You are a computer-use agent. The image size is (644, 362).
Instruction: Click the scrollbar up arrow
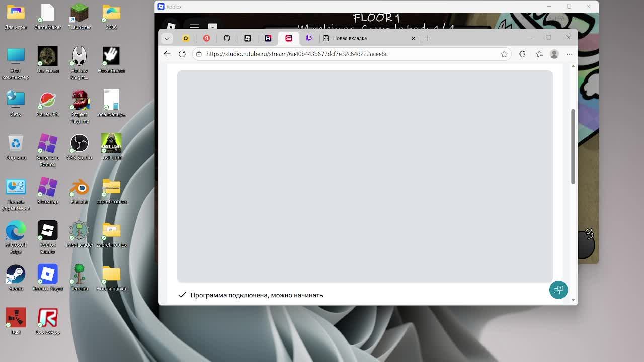pos(573,66)
